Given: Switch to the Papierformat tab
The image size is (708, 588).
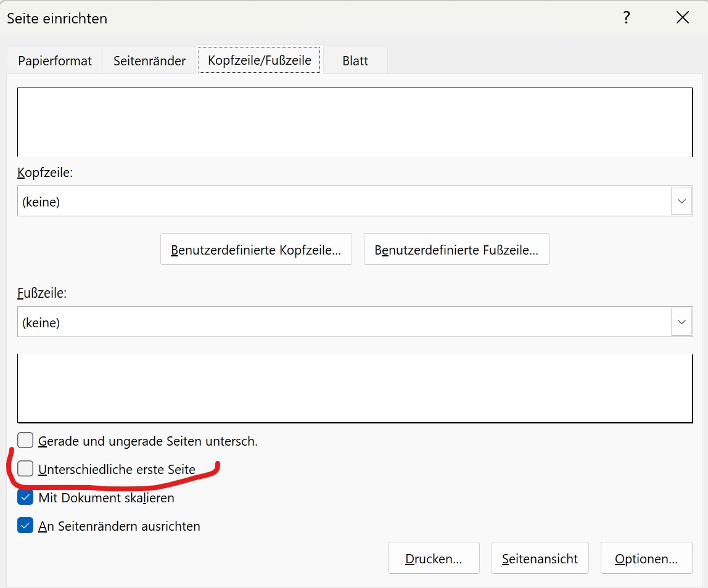Looking at the screenshot, I should tap(55, 61).
